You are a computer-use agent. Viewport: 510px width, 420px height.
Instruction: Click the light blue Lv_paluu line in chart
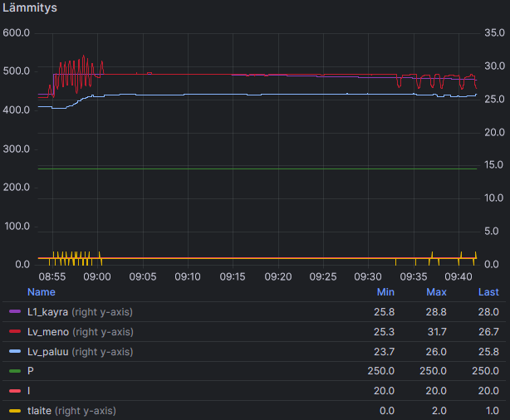(257, 95)
